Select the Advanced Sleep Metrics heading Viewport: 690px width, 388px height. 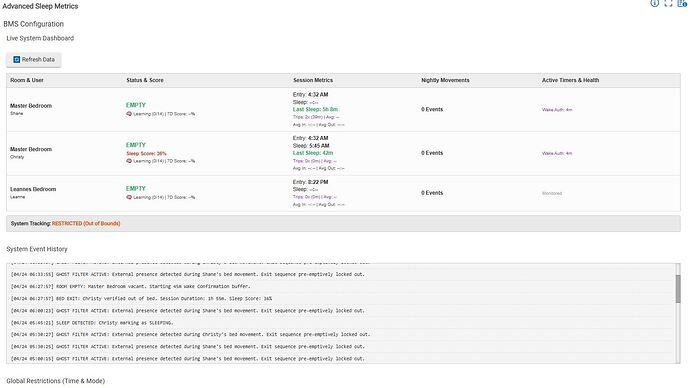[x=40, y=6]
